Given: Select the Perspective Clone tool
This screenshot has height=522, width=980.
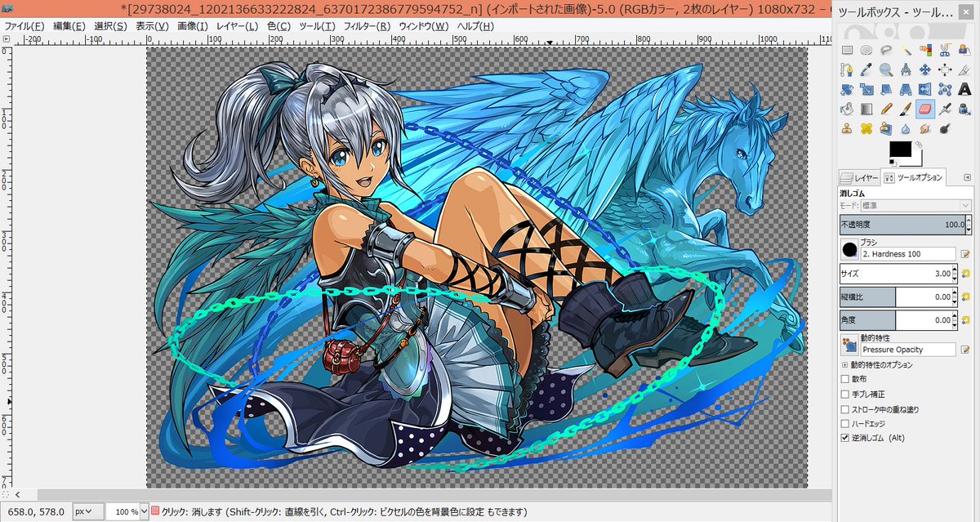Looking at the screenshot, I should point(886,128).
